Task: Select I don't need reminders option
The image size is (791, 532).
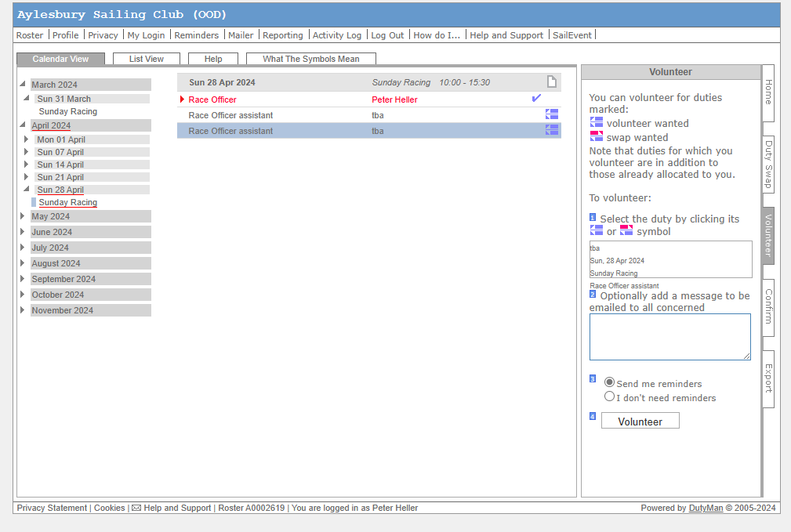Action: (x=610, y=396)
